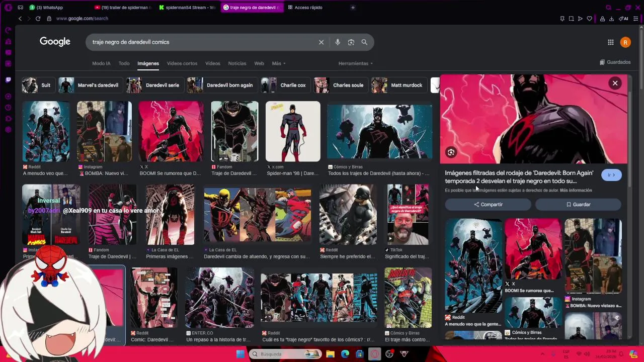The image size is (644, 362).
Task: Open the preview title about Daredevil Born Again
Action: pyautogui.click(x=519, y=177)
